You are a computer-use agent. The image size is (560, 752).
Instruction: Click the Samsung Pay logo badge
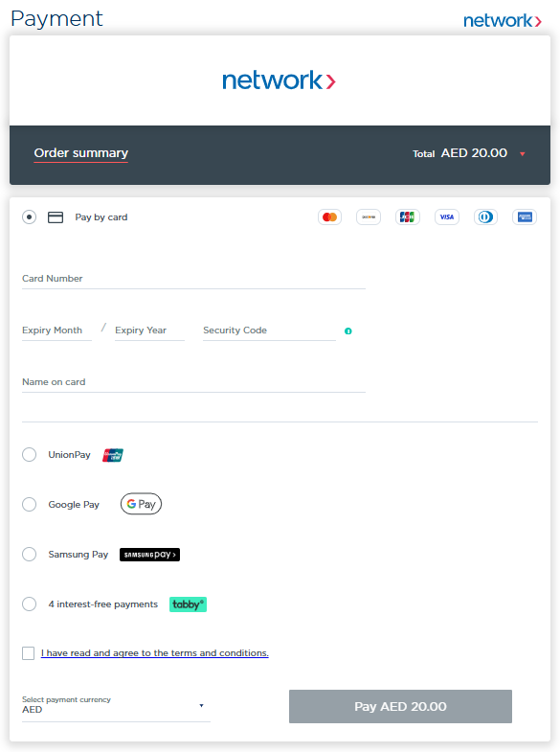tap(149, 555)
